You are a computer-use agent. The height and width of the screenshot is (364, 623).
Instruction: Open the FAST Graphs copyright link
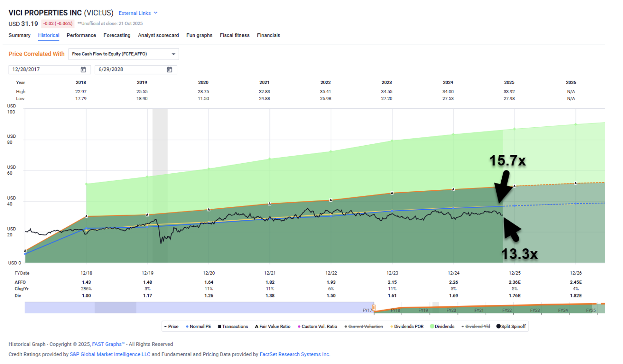tap(108, 344)
